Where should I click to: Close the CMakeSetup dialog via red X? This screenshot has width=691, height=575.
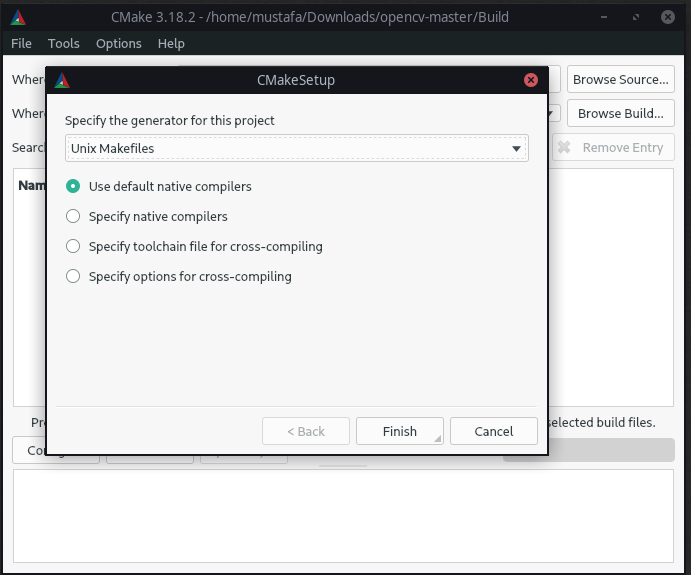coord(531,80)
